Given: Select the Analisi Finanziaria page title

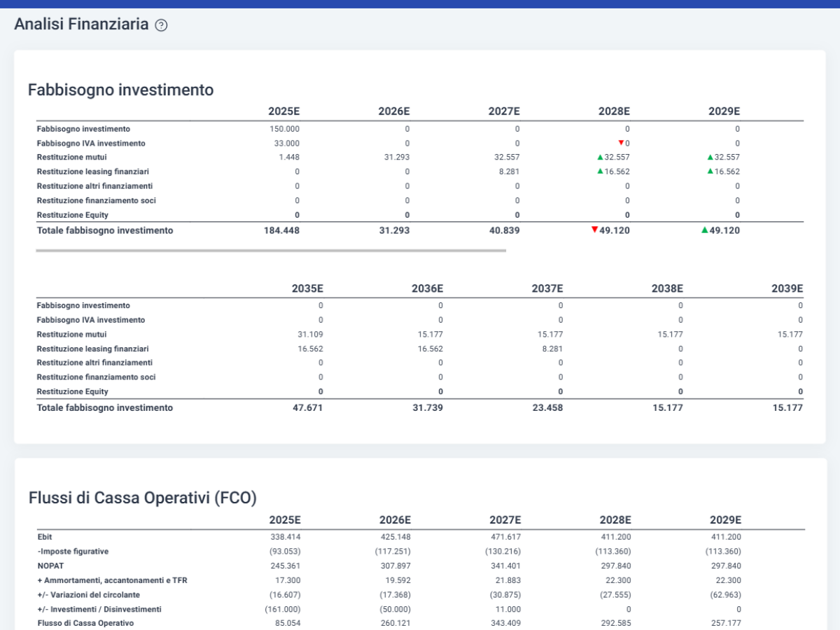Looking at the screenshot, I should coord(81,24).
